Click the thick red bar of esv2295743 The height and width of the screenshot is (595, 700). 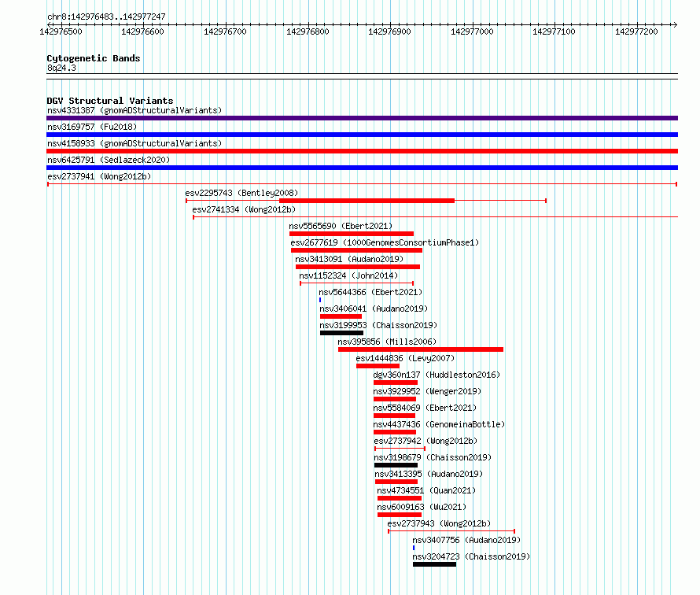pyautogui.click(x=367, y=201)
